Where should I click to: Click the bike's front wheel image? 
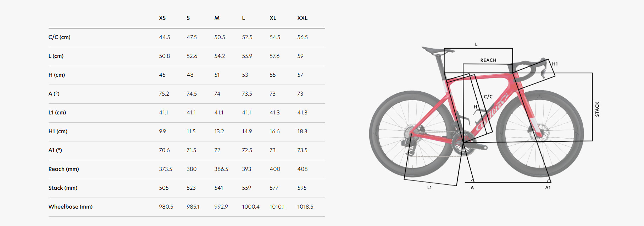click(x=540, y=134)
